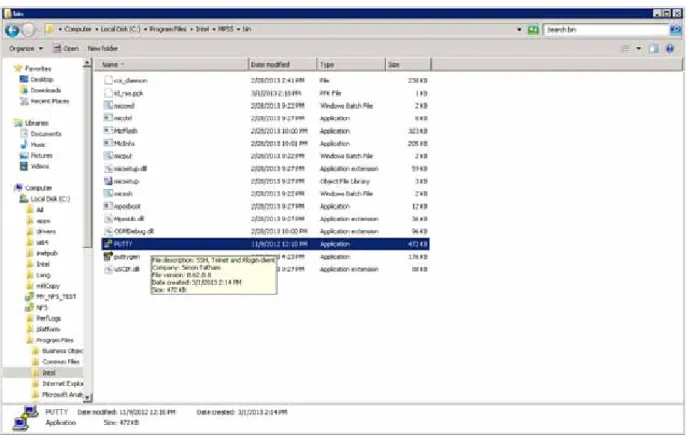Select the Program Files folder in tree

click(x=55, y=340)
